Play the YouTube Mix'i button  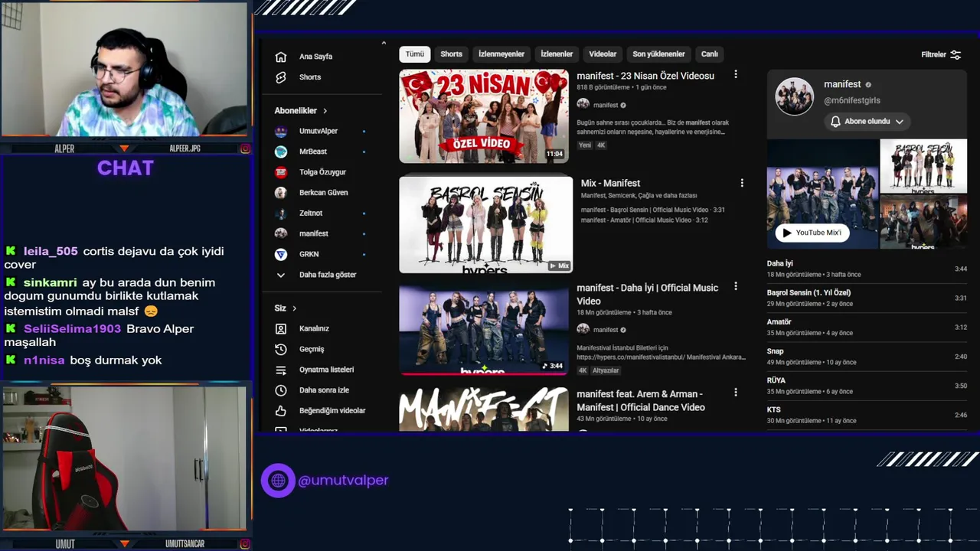click(812, 233)
